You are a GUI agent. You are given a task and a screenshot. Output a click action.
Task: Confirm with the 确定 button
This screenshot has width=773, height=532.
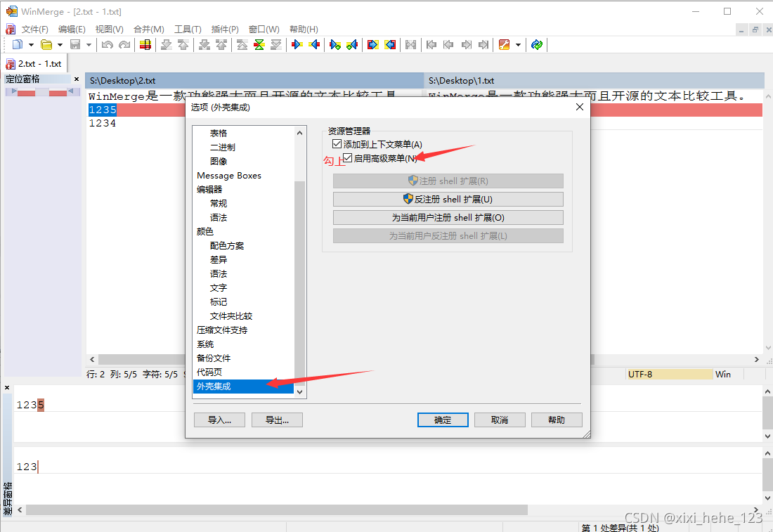(443, 420)
